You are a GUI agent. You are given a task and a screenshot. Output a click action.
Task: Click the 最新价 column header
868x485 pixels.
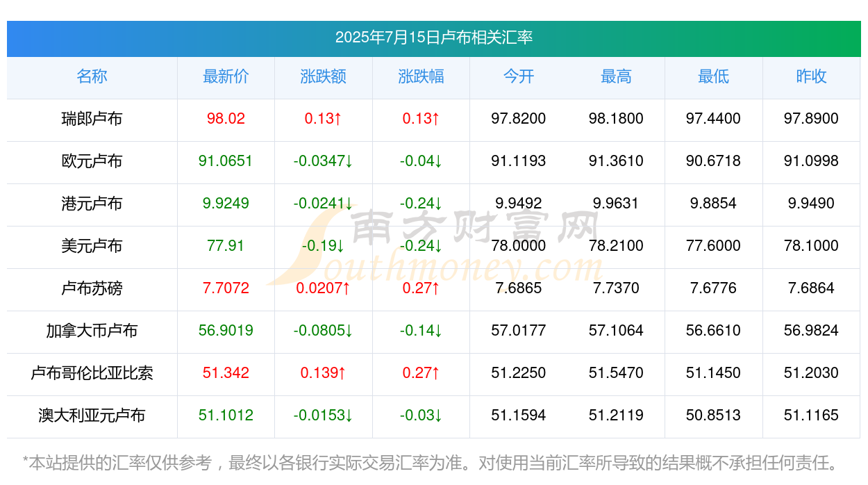click(226, 76)
